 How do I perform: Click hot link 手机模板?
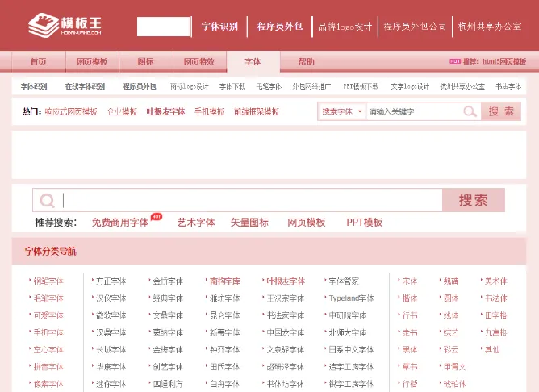(209, 111)
